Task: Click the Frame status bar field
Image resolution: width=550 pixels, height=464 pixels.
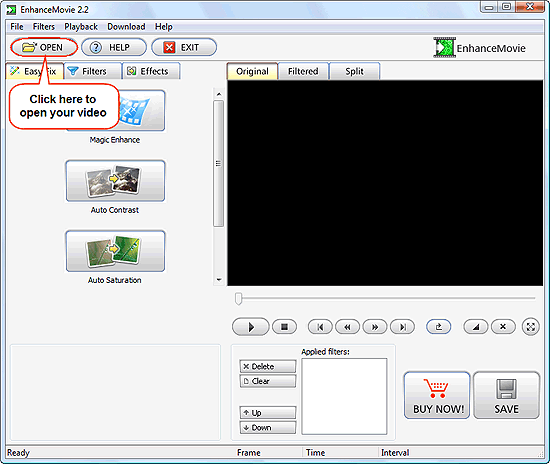Action: point(268,453)
